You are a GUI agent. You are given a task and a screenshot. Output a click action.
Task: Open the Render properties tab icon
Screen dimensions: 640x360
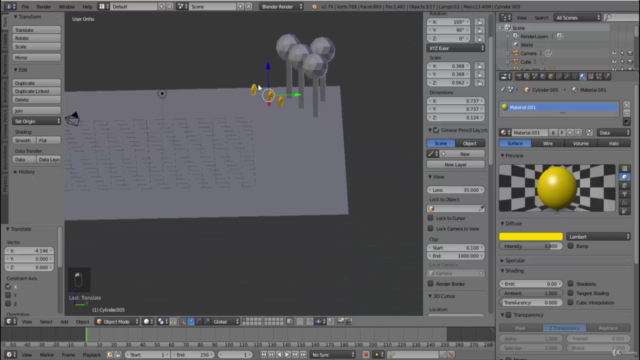pyautogui.click(x=519, y=76)
